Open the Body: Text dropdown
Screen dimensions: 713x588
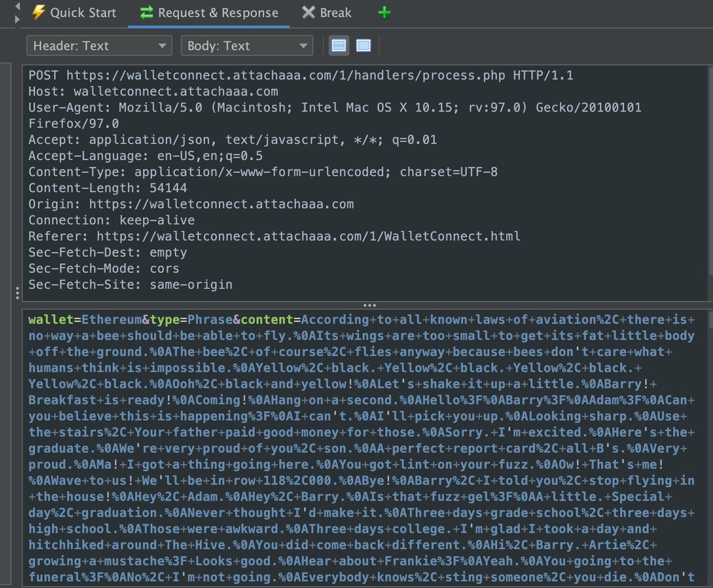tap(247, 45)
